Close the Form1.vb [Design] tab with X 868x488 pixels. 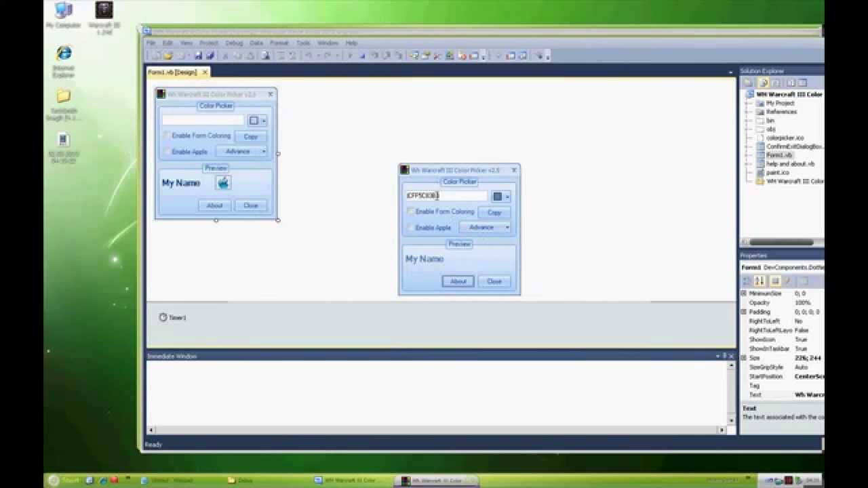(x=204, y=72)
